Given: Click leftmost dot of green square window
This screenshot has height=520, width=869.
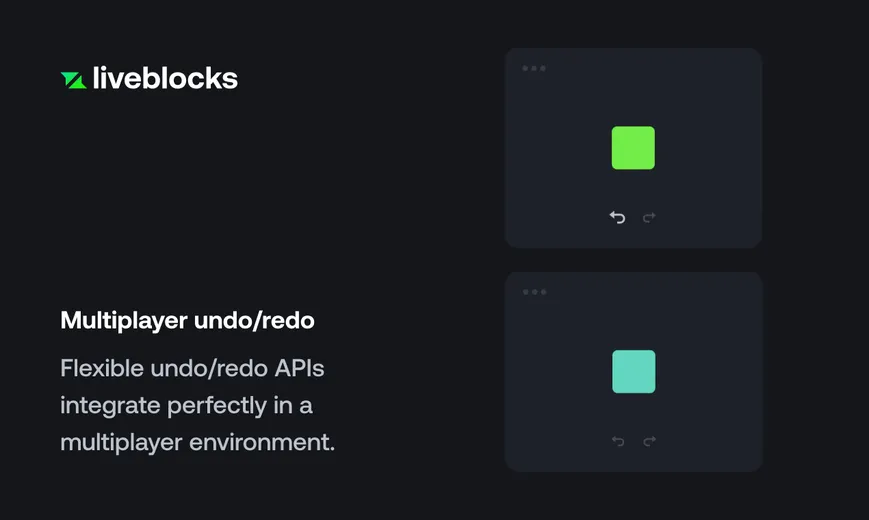Looking at the screenshot, I should pyautogui.click(x=525, y=68).
